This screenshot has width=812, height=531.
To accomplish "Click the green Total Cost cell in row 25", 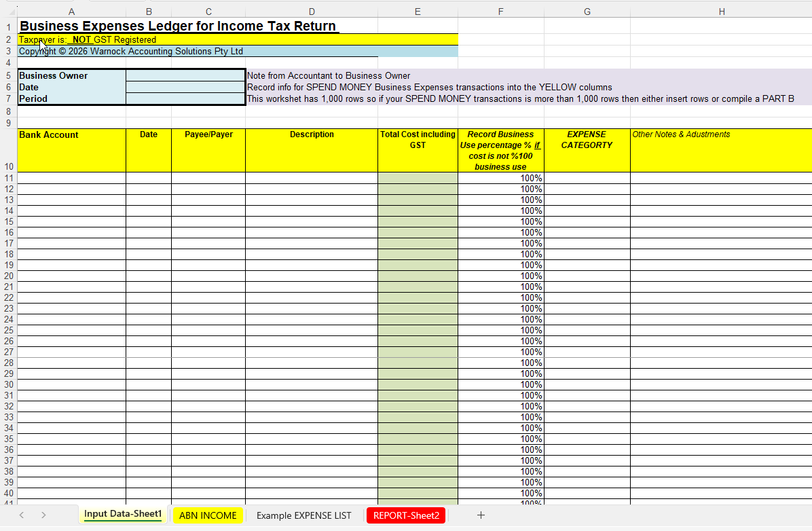I will (x=418, y=331).
